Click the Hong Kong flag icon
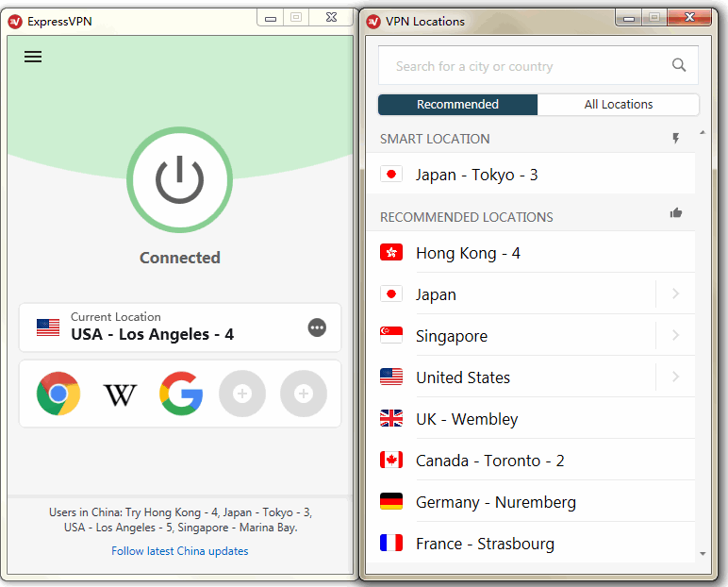 pyautogui.click(x=391, y=252)
